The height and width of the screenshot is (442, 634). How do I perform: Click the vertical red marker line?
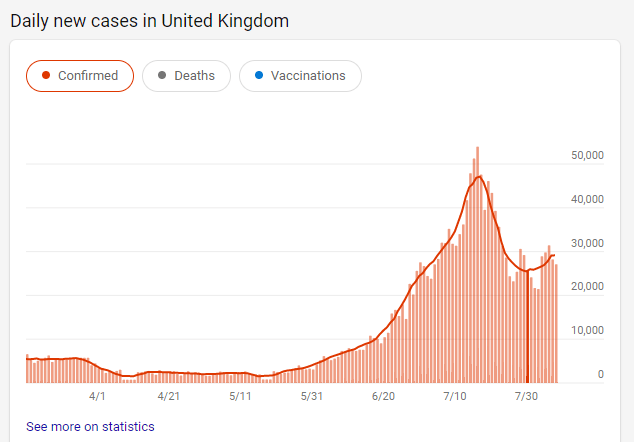[527, 330]
